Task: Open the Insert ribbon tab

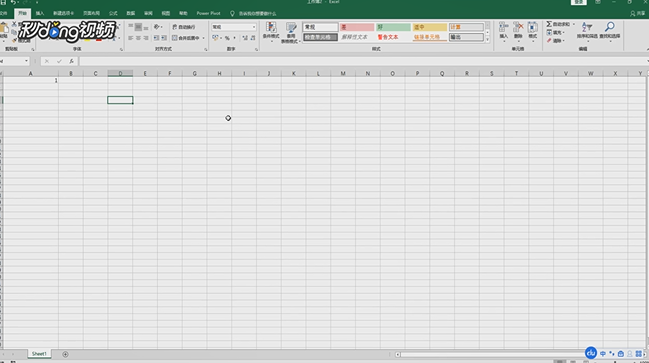Action: point(40,13)
